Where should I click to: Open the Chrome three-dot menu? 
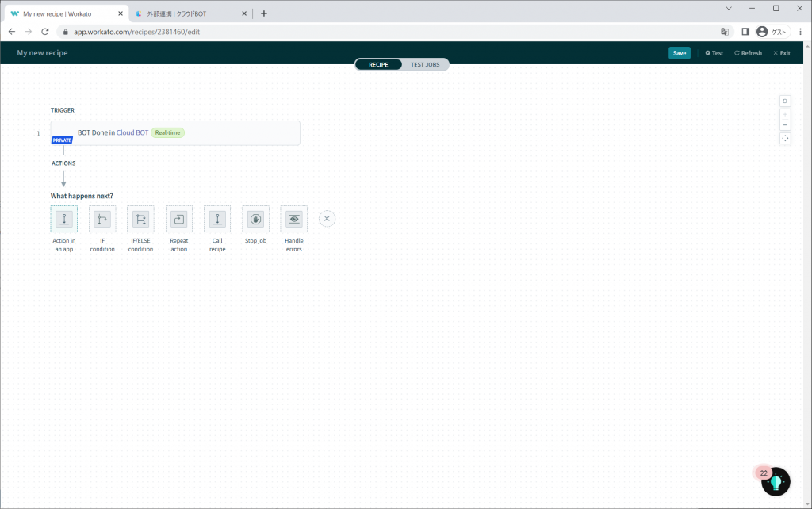[x=801, y=32]
